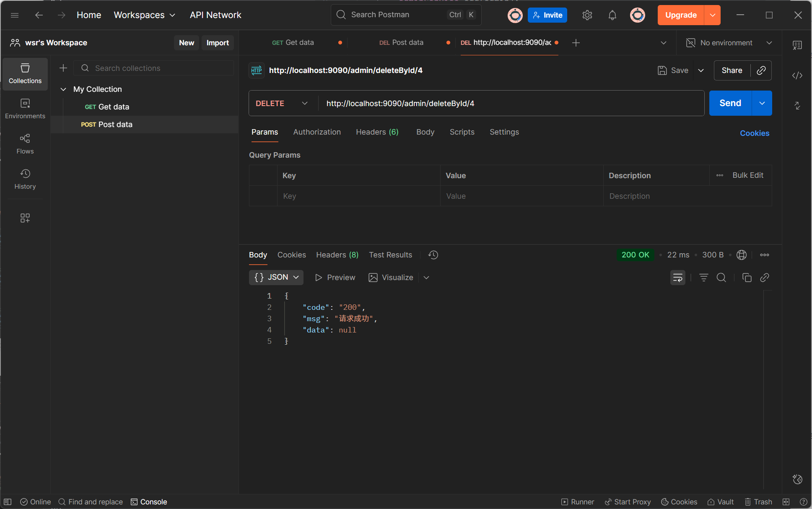Screen dimensions: 812x509
Task: Open Flows sidebar panel
Action: click(x=25, y=144)
